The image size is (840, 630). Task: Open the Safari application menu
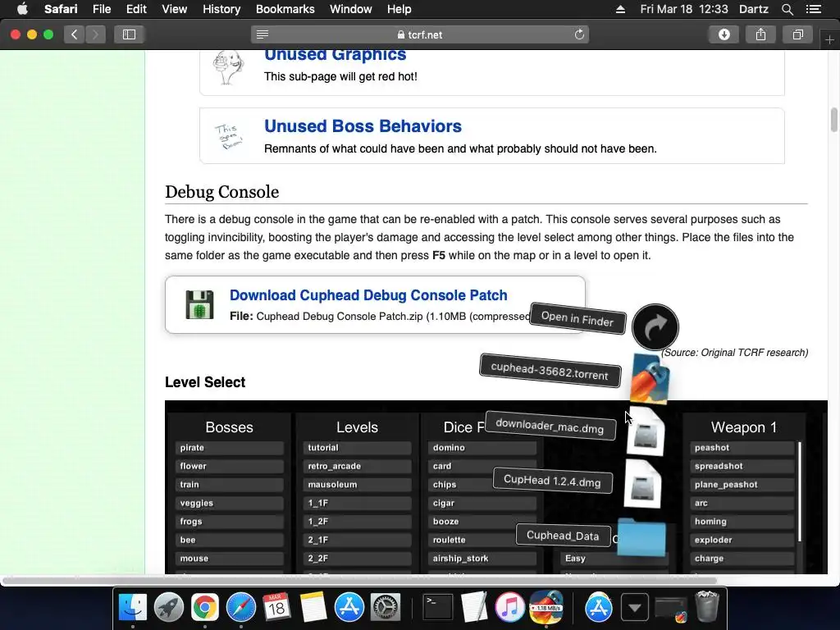61,9
